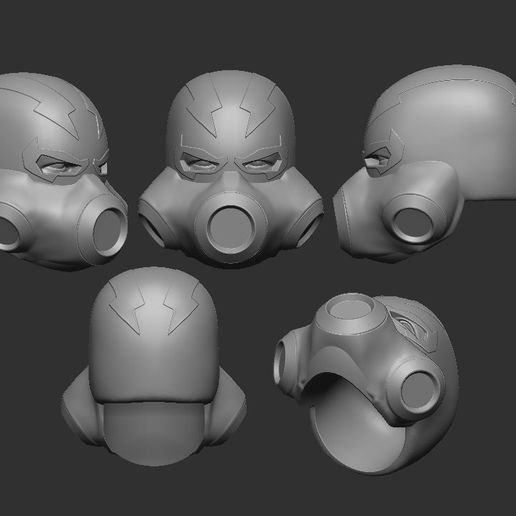The width and height of the screenshot is (516, 516).
Task: Select the underside-view mask render
Action: pyautogui.click(x=366, y=384)
